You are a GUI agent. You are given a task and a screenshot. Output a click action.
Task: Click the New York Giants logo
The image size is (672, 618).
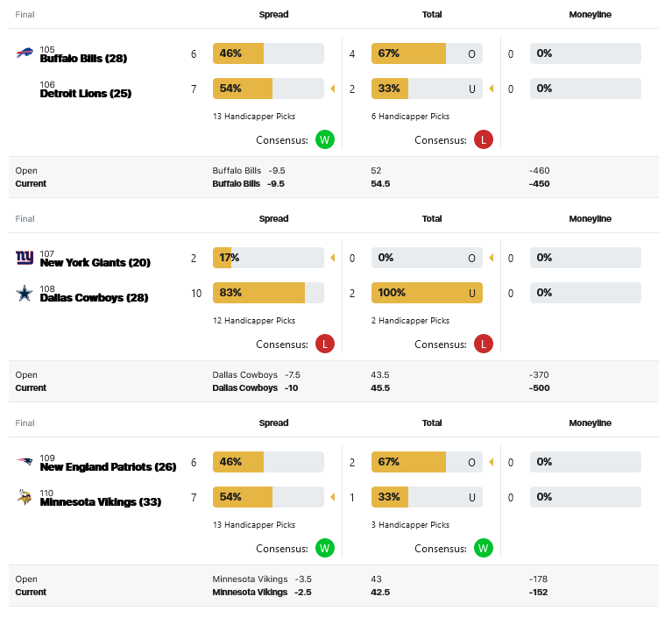(25, 258)
